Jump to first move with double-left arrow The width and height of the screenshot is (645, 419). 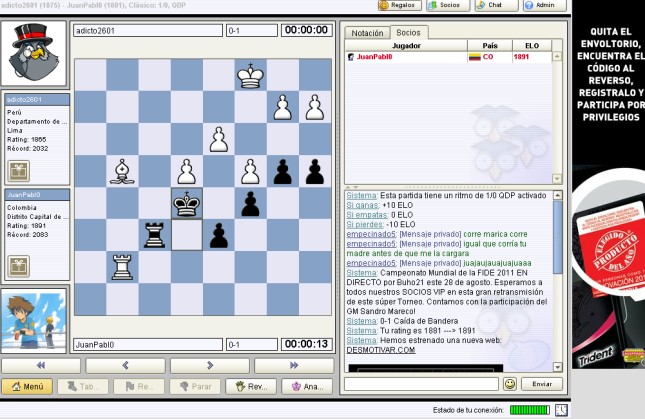point(42,366)
